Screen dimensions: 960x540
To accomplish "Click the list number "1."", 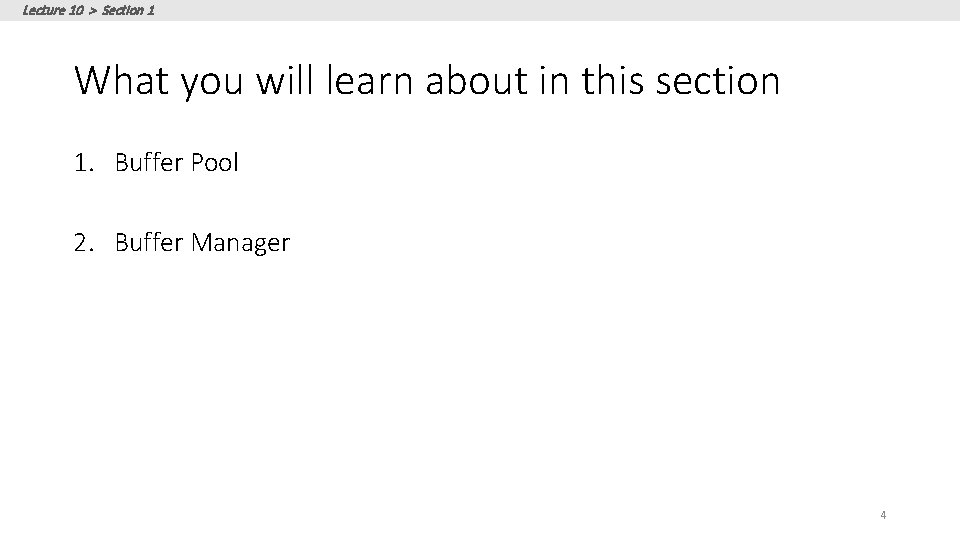I will coord(84,162).
